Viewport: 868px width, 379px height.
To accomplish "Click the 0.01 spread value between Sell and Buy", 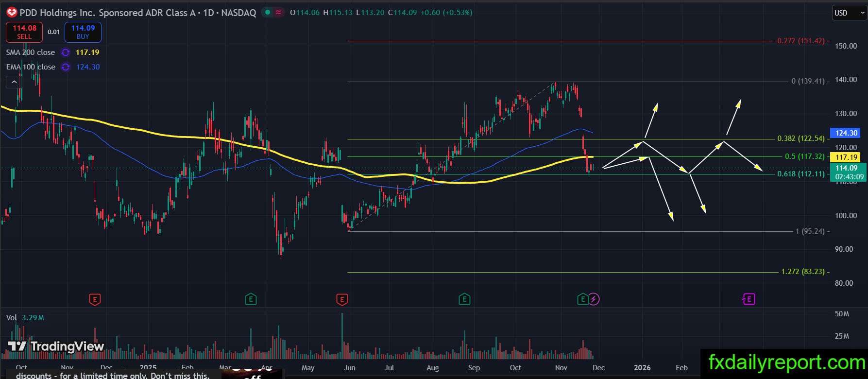I will [x=53, y=32].
